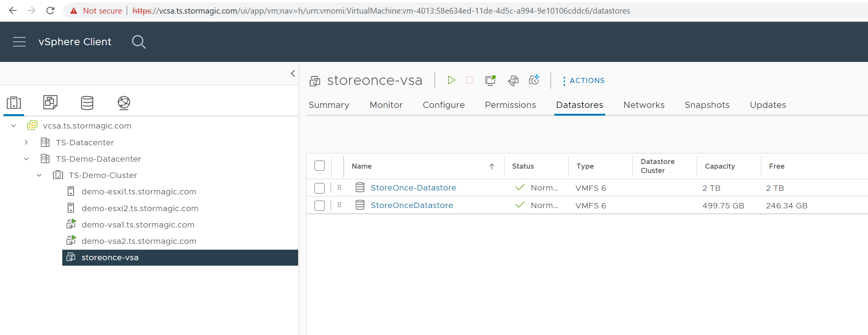The height and width of the screenshot is (335, 868).
Task: Click the StoreOnceDatastore row datastore icon
Action: (360, 205)
